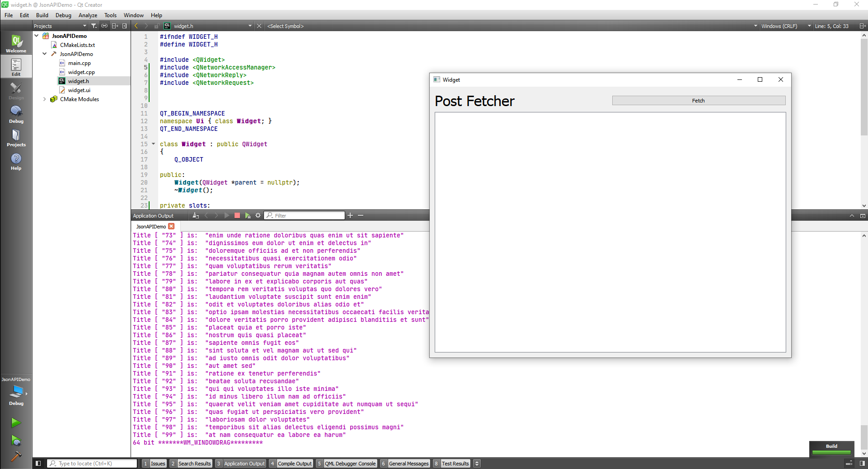Open the Compile Output pane
Viewport: 868px width, 469px height.
291,463
